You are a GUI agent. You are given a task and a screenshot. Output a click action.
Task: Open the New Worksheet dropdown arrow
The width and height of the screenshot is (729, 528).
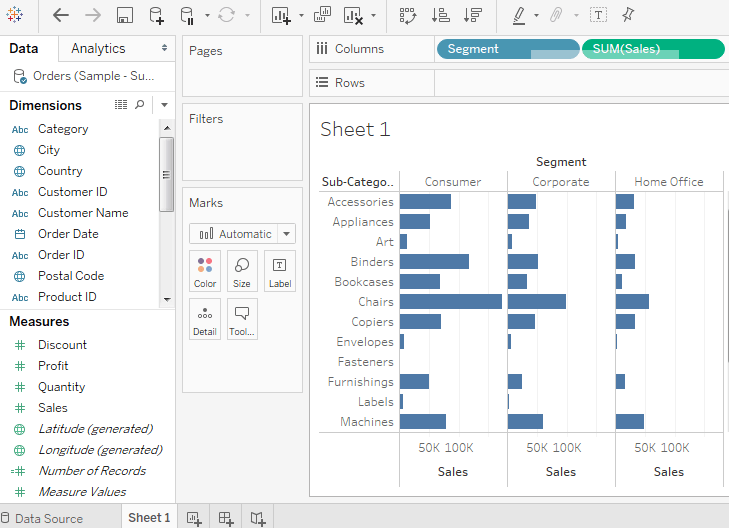(301, 15)
